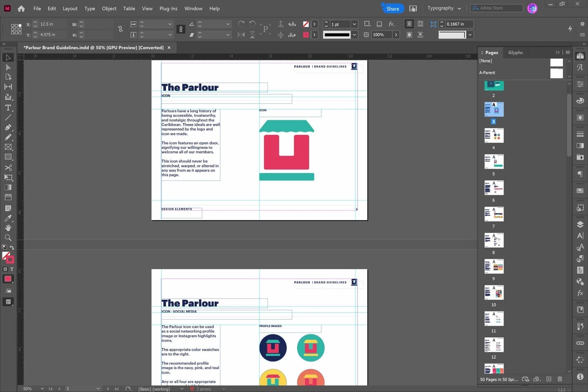Viewport: 588px width, 392px height.
Task: Open the Links panel icon
Action: click(580, 343)
